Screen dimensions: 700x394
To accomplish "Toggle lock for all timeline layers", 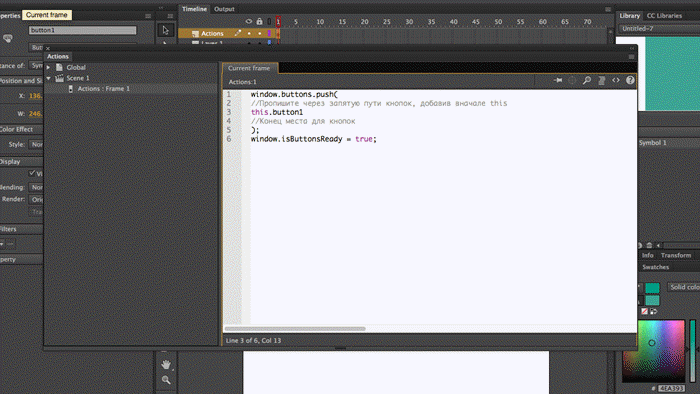I will tap(259, 21).
